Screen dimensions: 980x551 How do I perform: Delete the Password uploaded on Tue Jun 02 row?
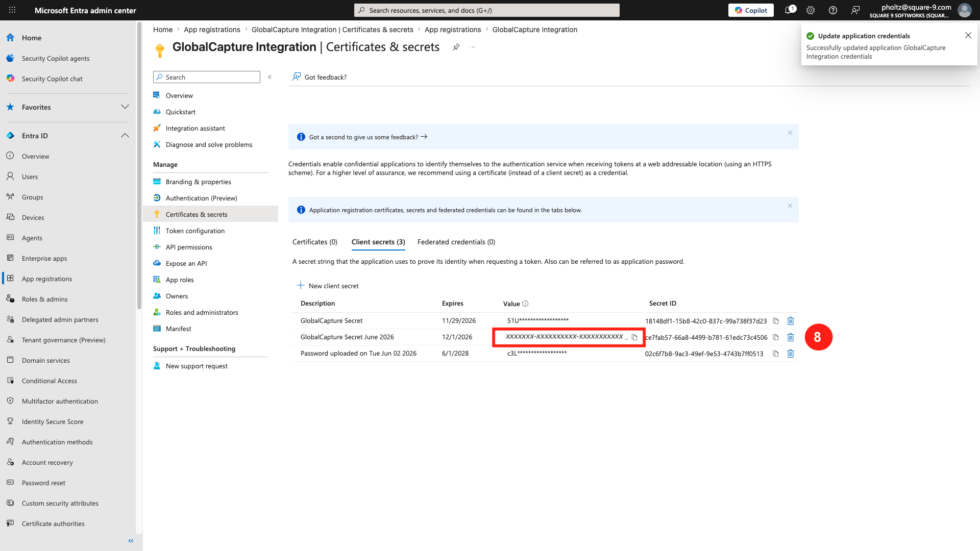point(791,354)
